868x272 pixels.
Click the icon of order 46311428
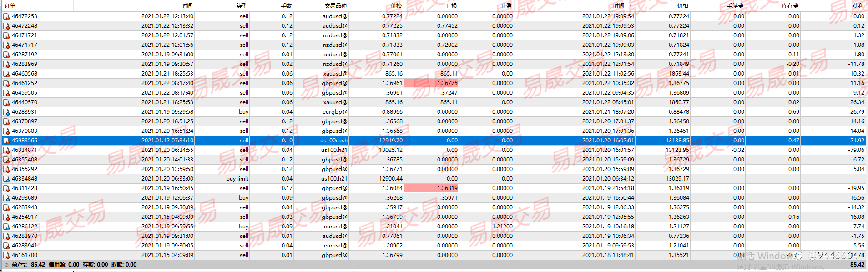pos(6,188)
